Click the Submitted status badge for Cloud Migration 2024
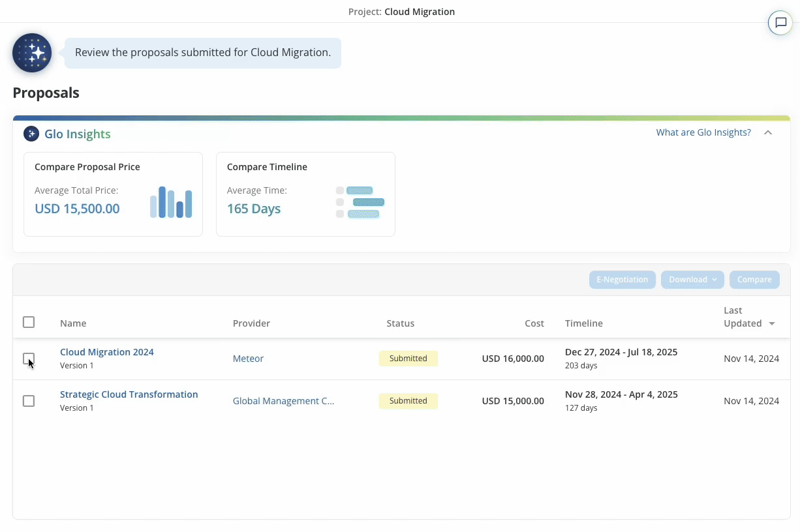Viewport: 800px width, 532px height. click(x=408, y=358)
